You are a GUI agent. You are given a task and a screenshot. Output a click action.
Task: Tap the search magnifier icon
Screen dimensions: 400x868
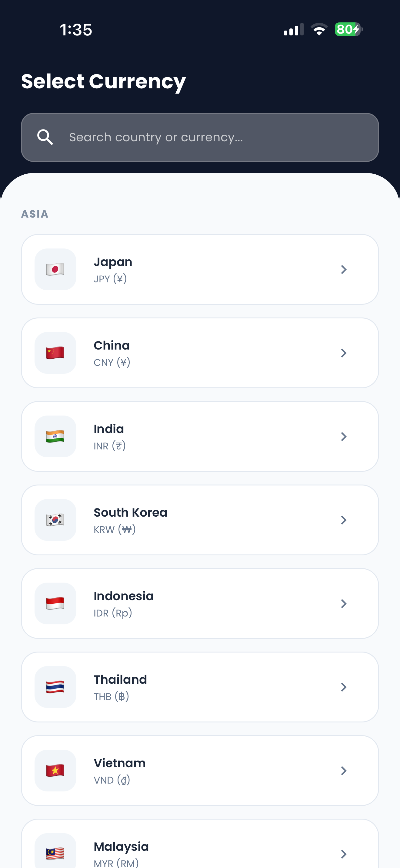pos(45,137)
